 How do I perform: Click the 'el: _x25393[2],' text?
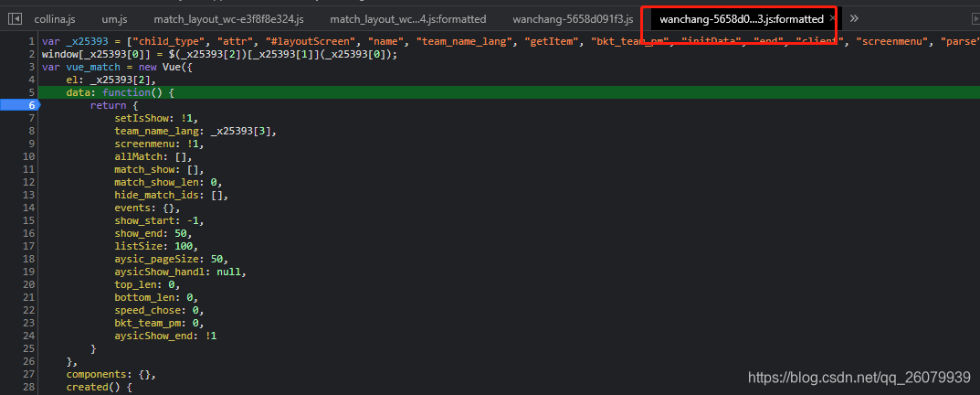tap(111, 80)
